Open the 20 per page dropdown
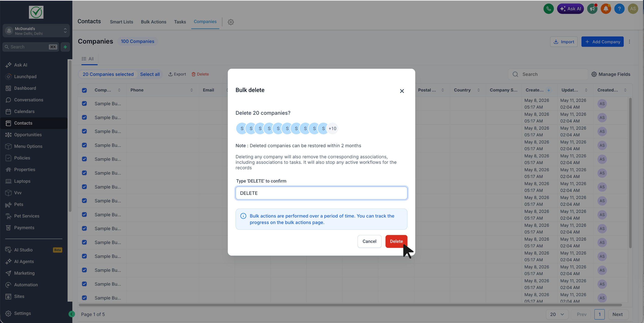Image resolution: width=644 pixels, height=323 pixels. coord(557,314)
